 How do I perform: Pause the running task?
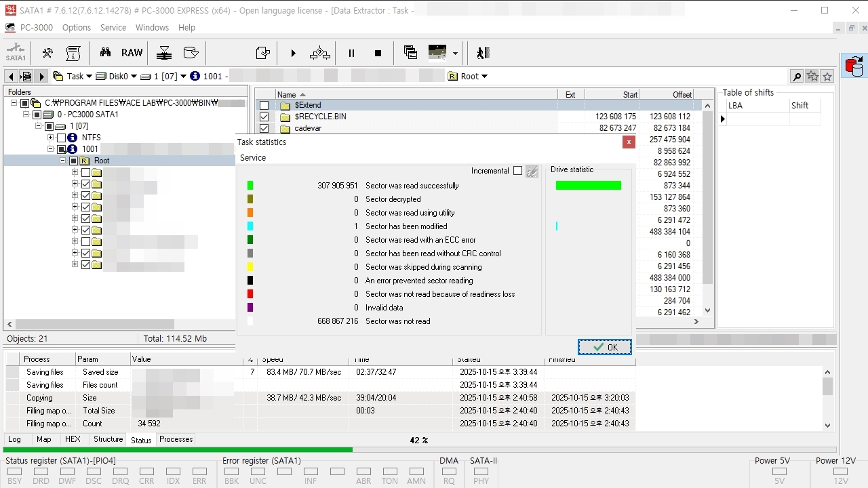pos(351,53)
